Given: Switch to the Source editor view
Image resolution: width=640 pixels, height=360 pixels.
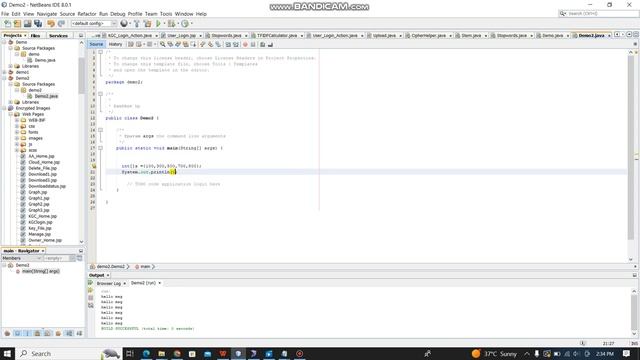Looking at the screenshot, I should click(x=96, y=44).
